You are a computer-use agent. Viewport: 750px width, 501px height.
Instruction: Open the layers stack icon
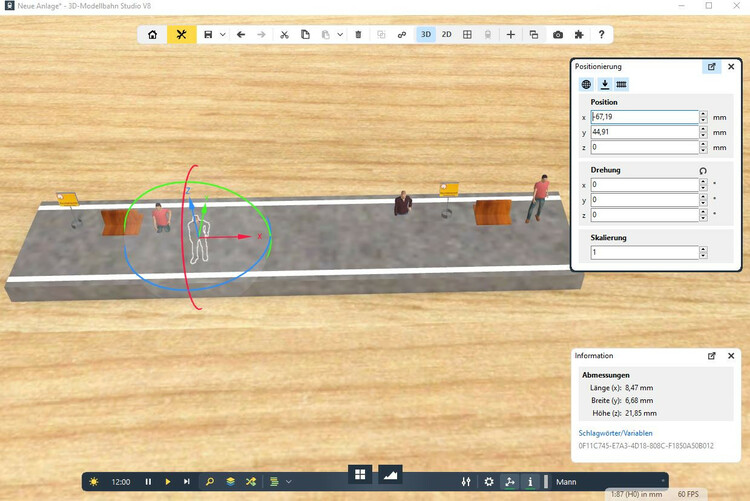230,482
